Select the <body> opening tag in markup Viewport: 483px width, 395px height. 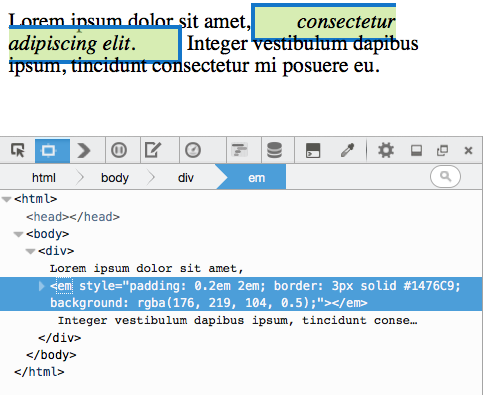click(47, 234)
